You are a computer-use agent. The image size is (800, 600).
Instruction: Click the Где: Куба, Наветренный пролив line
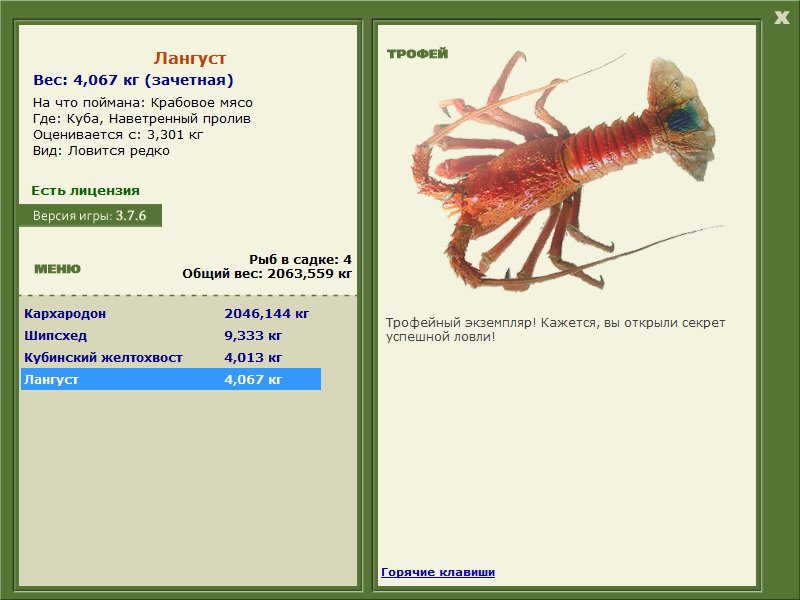click(x=142, y=119)
